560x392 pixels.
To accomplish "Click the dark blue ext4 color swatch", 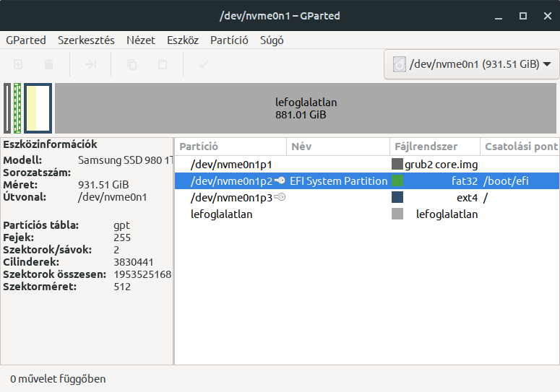I will point(397,197).
